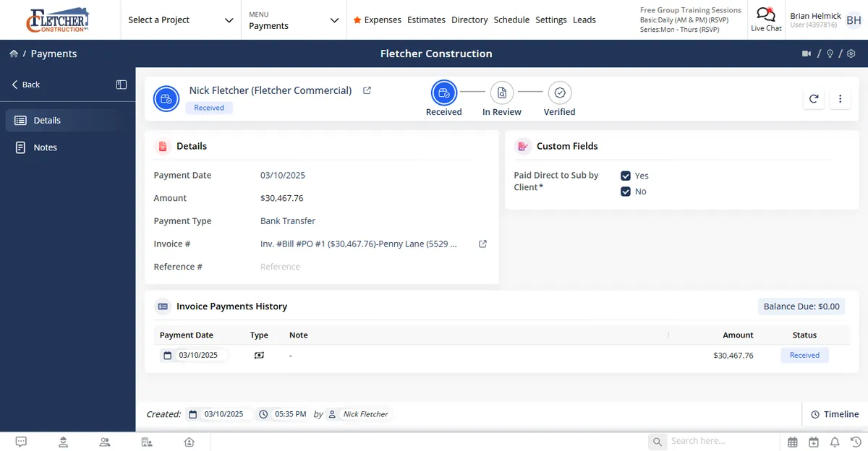Click the Inv. #Bill #PO #1 invoice text
Screen dimensions: 868x451
(x=359, y=244)
